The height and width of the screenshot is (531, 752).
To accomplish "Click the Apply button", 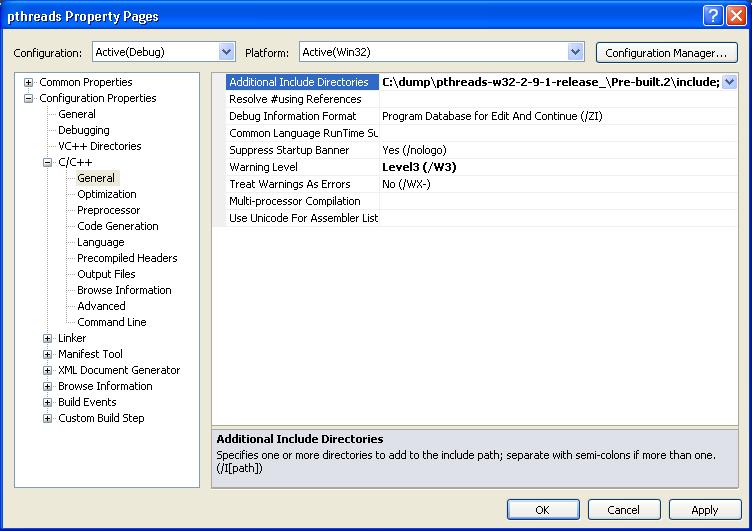I will tap(705, 510).
